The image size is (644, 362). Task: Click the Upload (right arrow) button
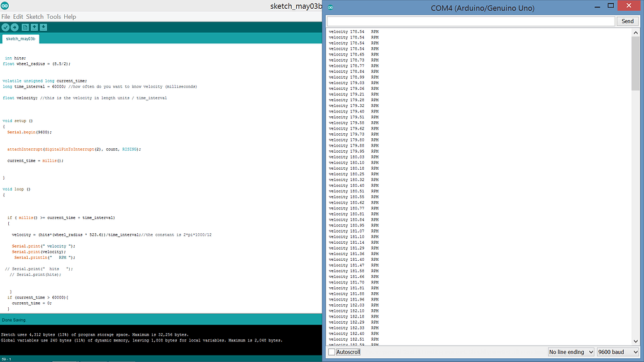coord(14,27)
